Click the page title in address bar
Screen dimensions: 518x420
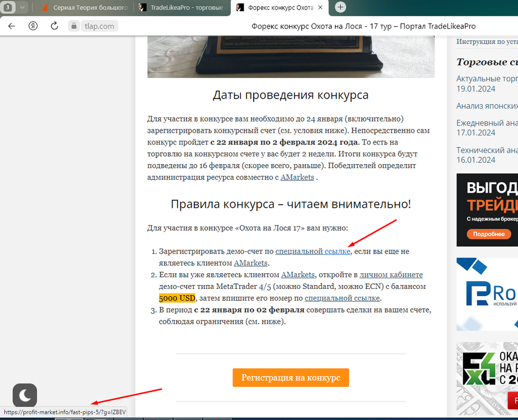(x=363, y=26)
